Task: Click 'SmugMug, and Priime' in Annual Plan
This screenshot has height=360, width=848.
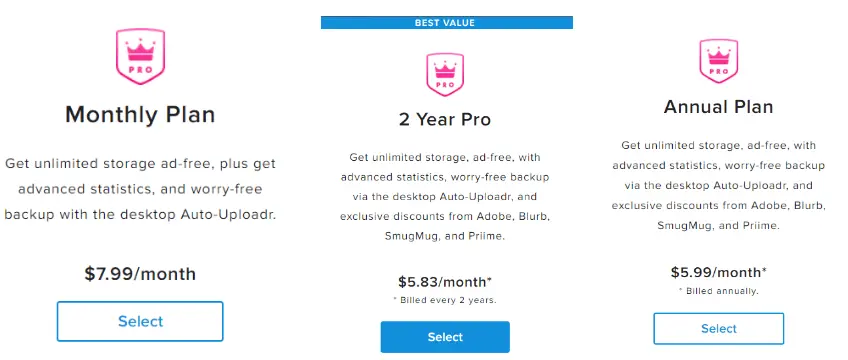Action: tap(719, 225)
